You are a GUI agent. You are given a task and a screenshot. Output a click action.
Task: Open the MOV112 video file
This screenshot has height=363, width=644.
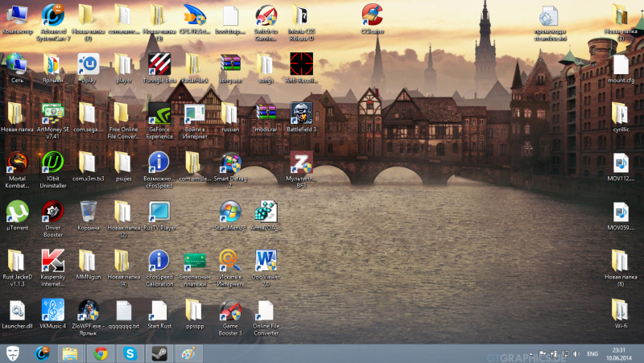[x=621, y=163]
